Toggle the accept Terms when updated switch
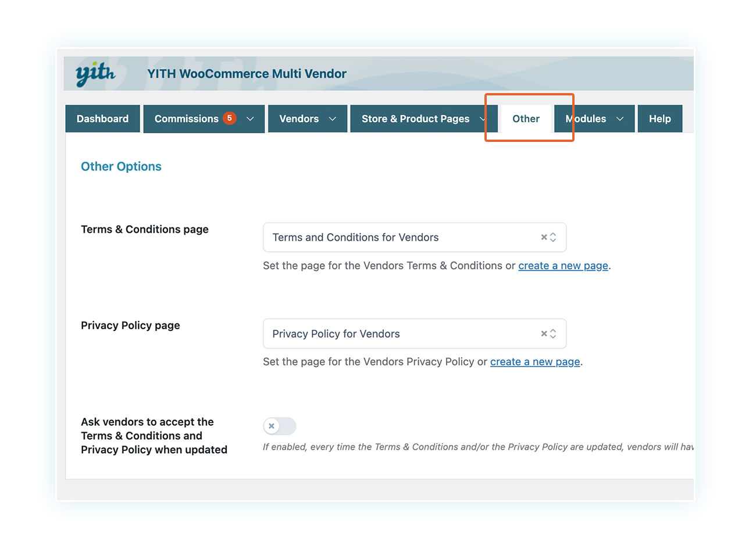The height and width of the screenshot is (552, 756). click(x=280, y=426)
